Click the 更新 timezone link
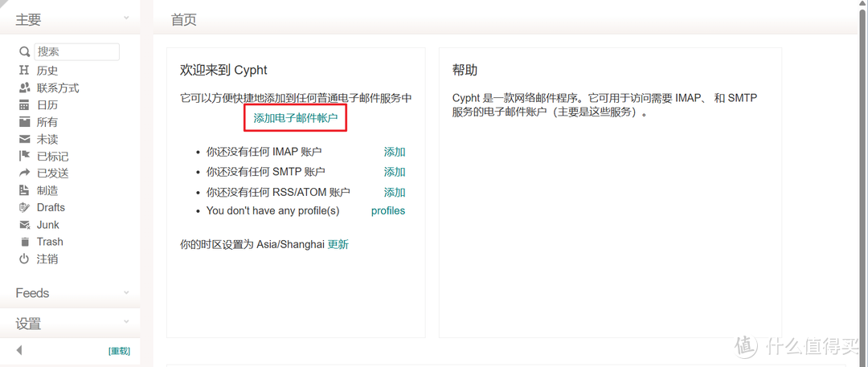This screenshot has width=868, height=367. [x=338, y=244]
